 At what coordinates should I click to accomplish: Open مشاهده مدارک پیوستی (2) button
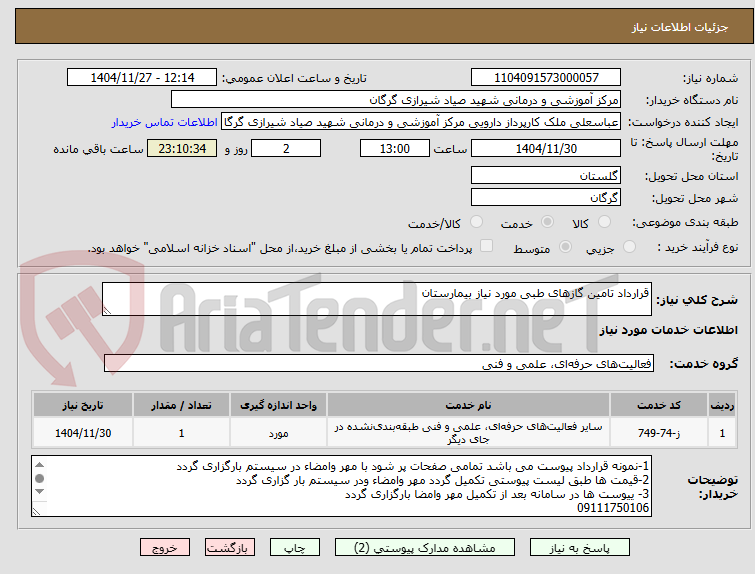pyautogui.click(x=425, y=548)
